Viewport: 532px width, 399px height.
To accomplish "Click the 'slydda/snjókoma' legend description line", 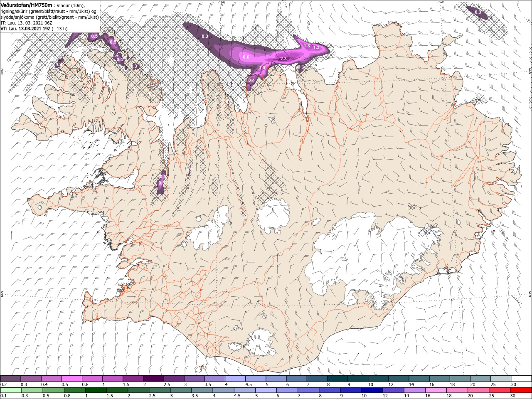I will tap(49, 17).
